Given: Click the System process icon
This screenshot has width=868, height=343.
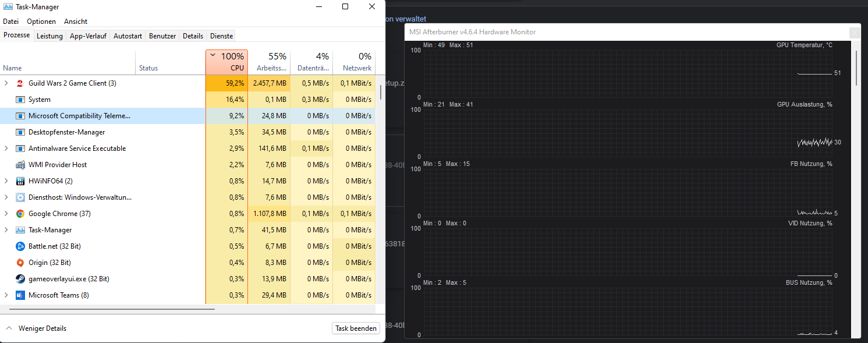Looking at the screenshot, I should pos(20,100).
